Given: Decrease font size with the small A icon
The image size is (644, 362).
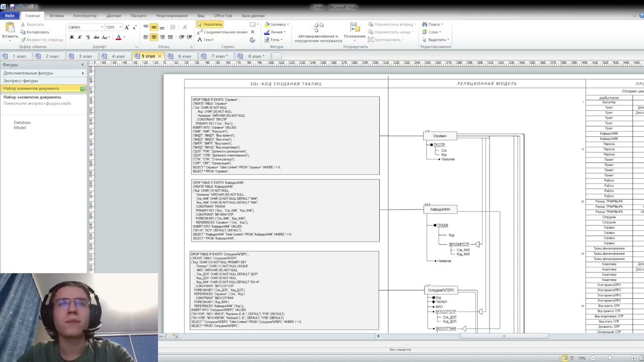Looking at the screenshot, I should pyautogui.click(x=135, y=27).
